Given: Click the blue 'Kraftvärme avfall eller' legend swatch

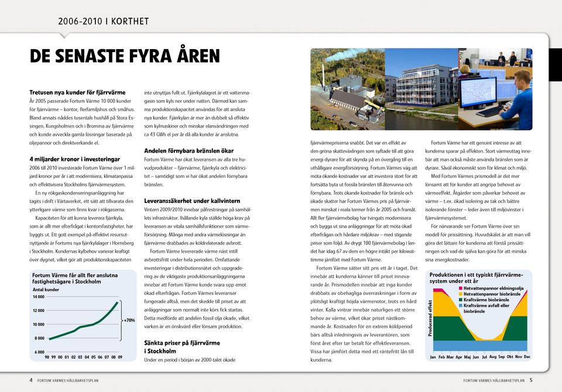Looking at the screenshot, I should [461, 305].
